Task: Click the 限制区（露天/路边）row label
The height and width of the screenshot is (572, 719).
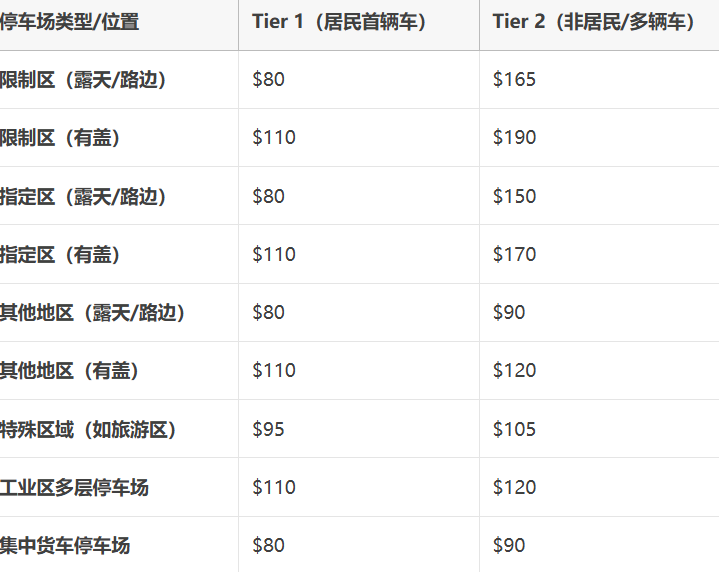Action: point(83,80)
